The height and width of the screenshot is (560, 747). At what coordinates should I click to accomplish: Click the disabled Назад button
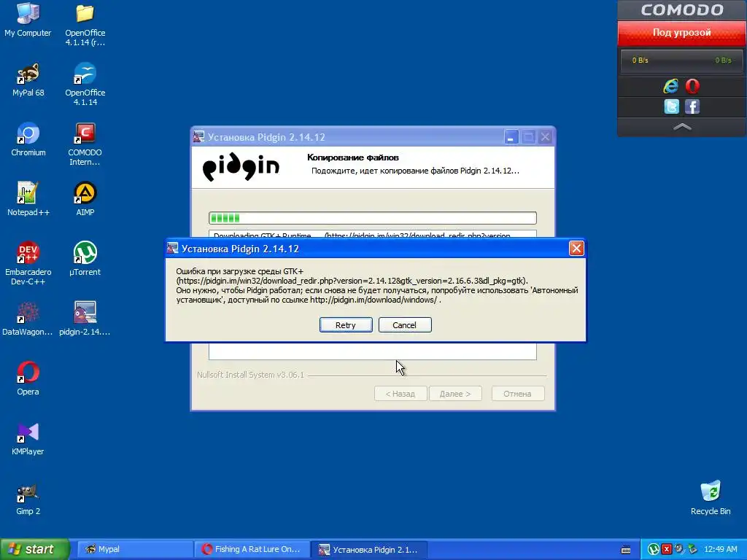[400, 394]
